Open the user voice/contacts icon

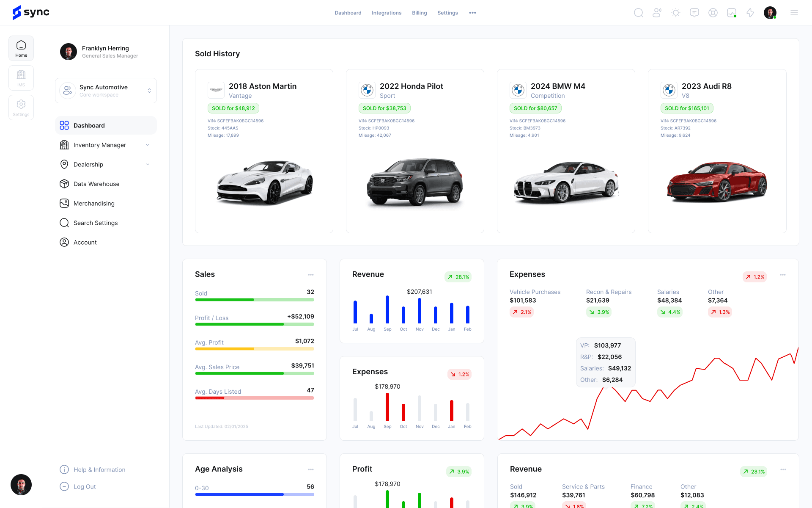[x=657, y=13]
